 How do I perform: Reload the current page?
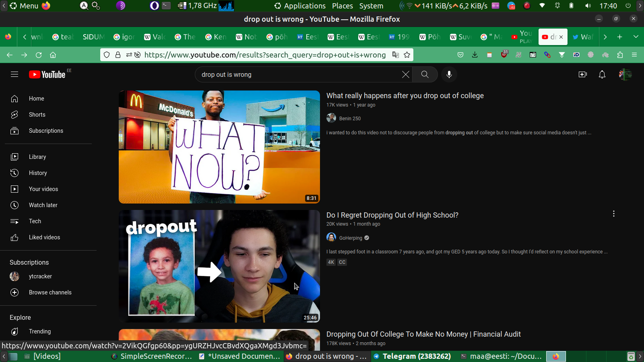39,55
